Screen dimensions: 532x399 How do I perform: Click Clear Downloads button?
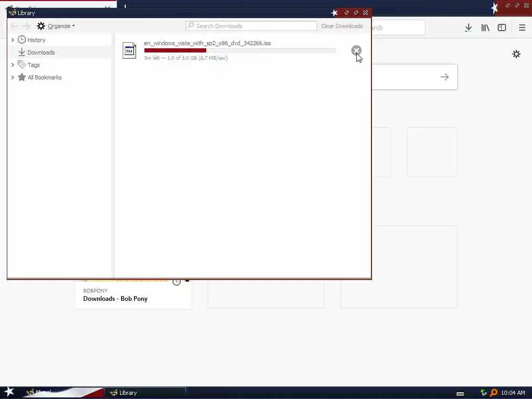(342, 26)
